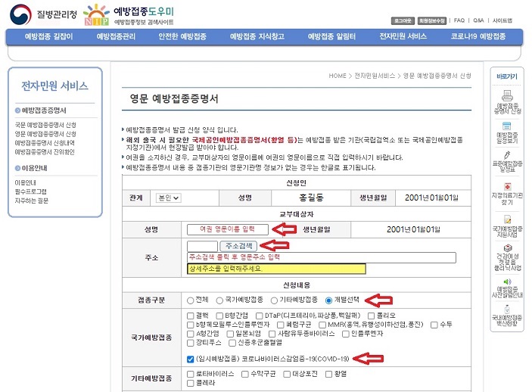Open 표준예방접종 일정표 shortcut icon
Viewport: 532px width, 392px height.
pyautogui.click(x=507, y=155)
